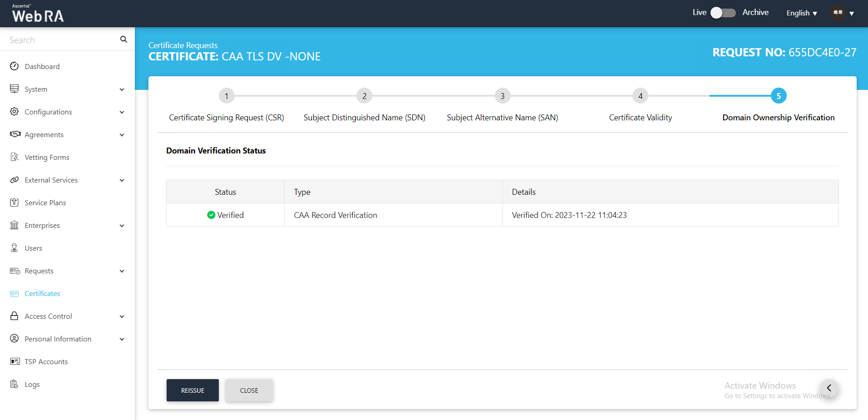Click the Users icon in sidebar
868x420 pixels.
coord(15,248)
